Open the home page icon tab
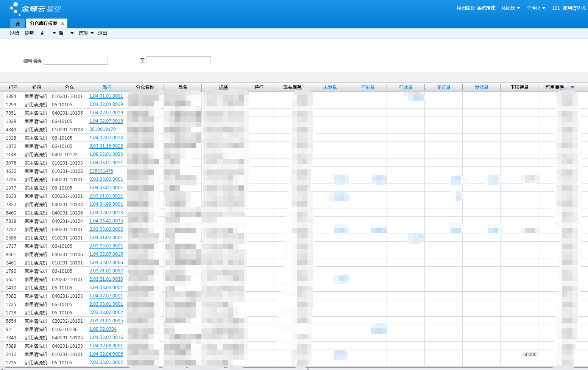Image resolution: width=588 pixels, height=370 pixels. coord(17,23)
